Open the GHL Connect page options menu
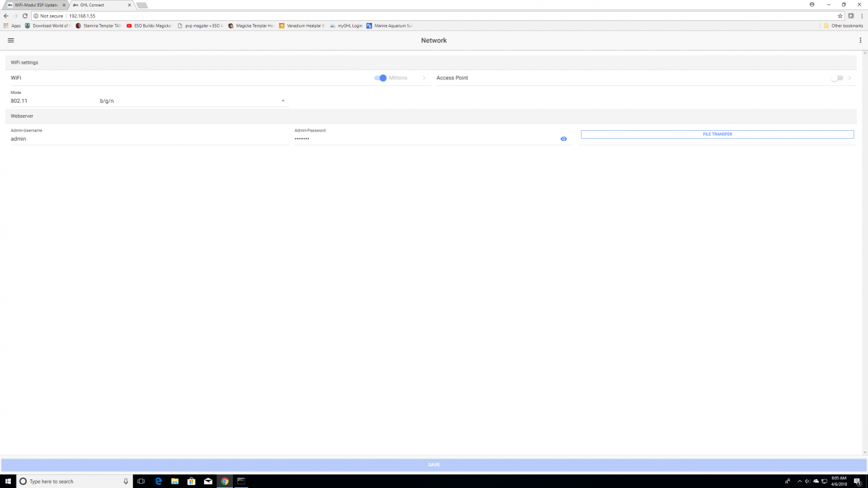Image resolution: width=868 pixels, height=488 pixels. coord(860,40)
